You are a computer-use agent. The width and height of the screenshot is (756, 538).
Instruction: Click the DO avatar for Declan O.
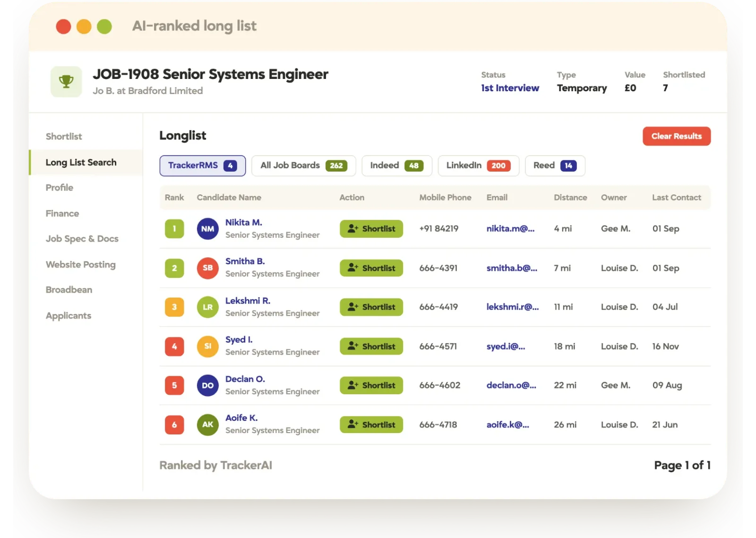pyautogui.click(x=207, y=386)
